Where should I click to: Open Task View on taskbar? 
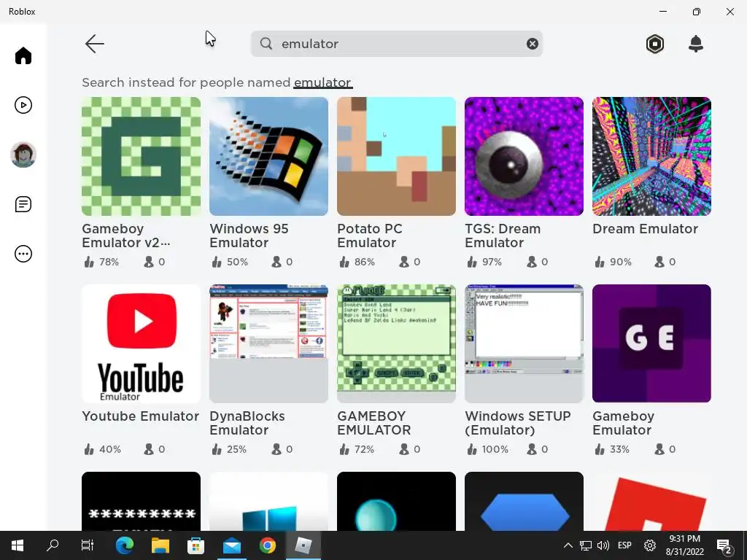point(88,545)
